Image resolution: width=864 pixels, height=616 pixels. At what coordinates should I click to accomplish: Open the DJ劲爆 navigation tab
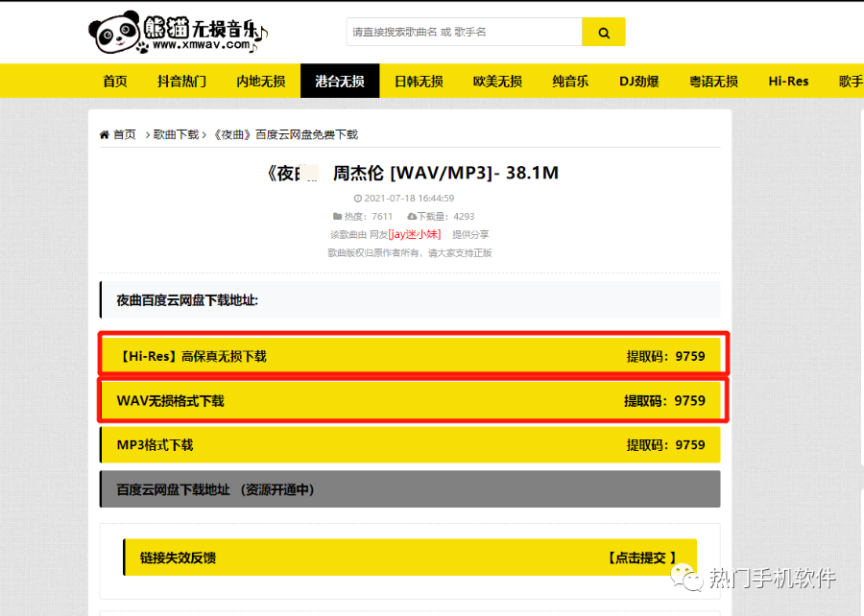click(x=639, y=82)
